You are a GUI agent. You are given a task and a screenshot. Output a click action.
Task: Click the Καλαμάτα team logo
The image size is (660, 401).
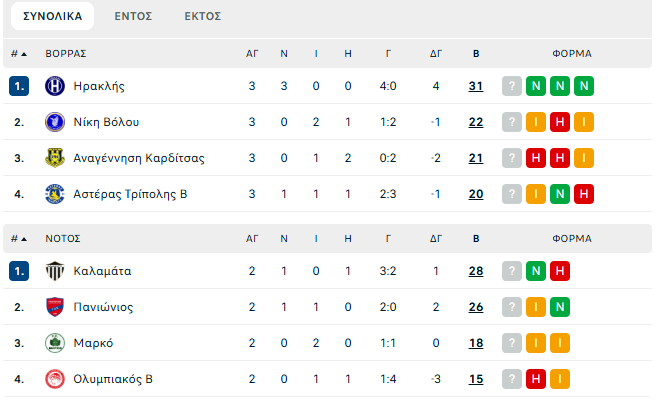coord(55,271)
